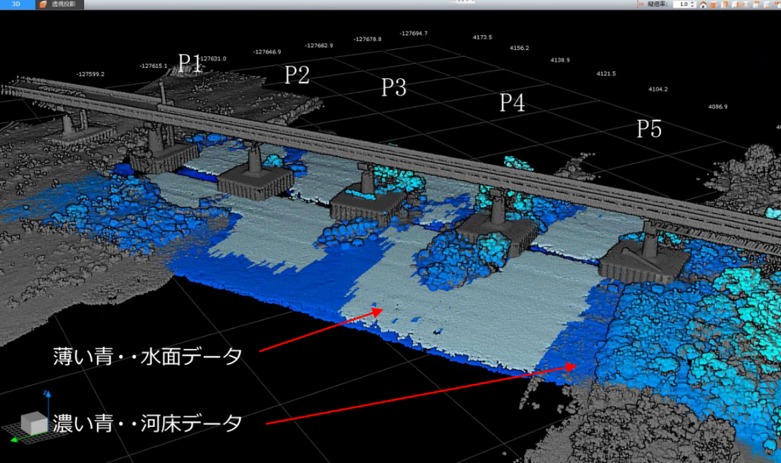Image resolution: width=781 pixels, height=463 pixels.
Task: Reset the camera with the Home view icon
Action: coord(703,4)
